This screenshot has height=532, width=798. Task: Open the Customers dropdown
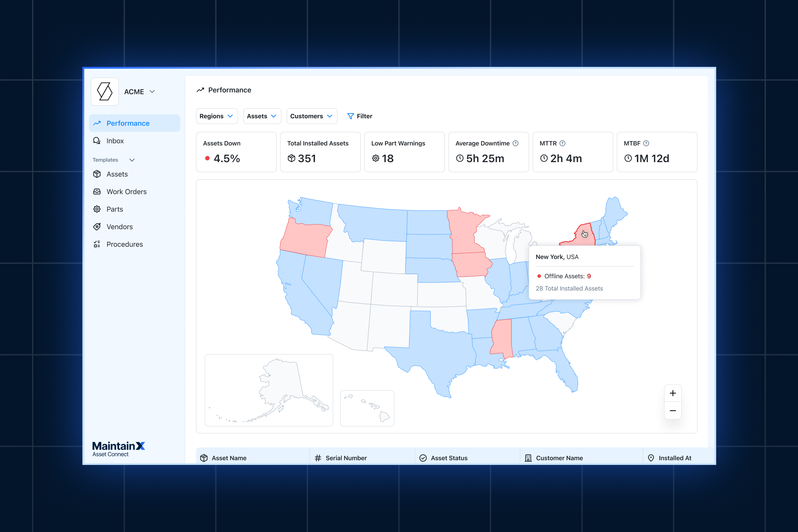coord(312,116)
